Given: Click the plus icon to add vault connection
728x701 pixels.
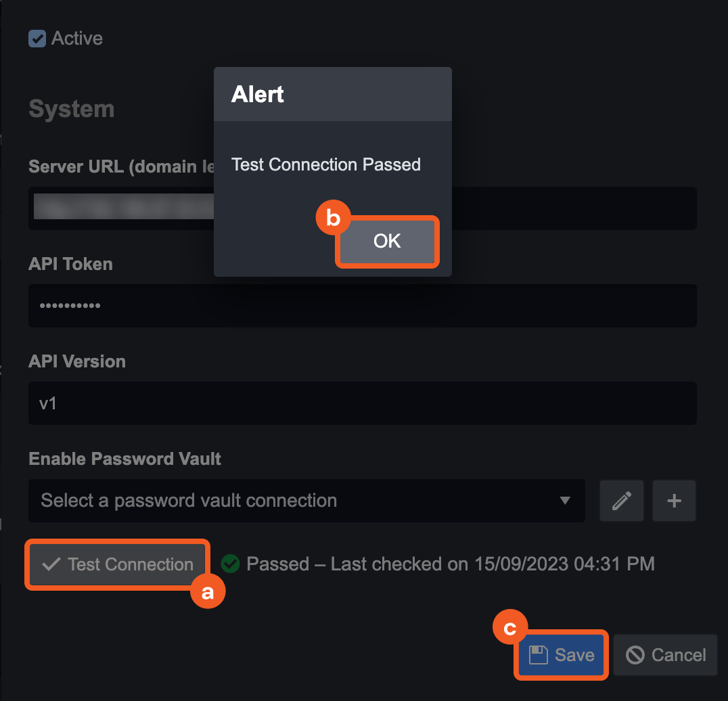Looking at the screenshot, I should [x=674, y=501].
